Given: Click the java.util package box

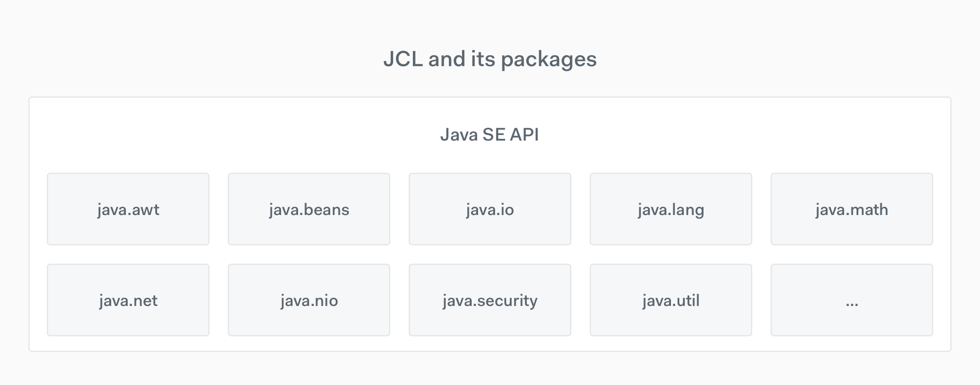Looking at the screenshot, I should (671, 300).
